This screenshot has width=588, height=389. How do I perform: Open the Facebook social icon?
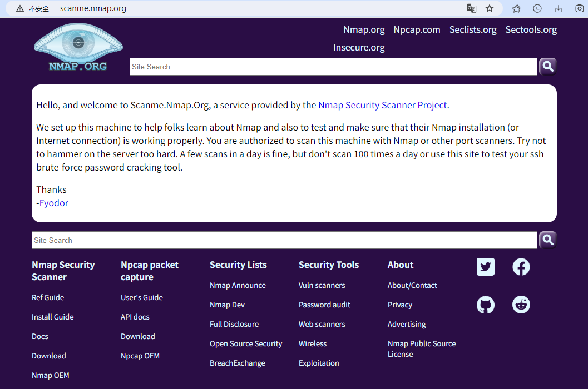(x=521, y=267)
